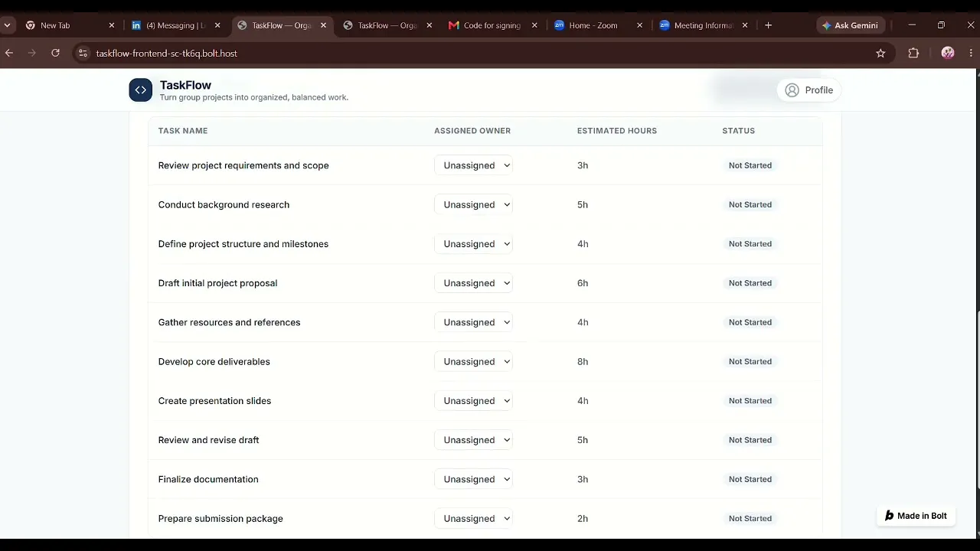
Task: Bookmark this page with the star icon
Action: pyautogui.click(x=880, y=53)
